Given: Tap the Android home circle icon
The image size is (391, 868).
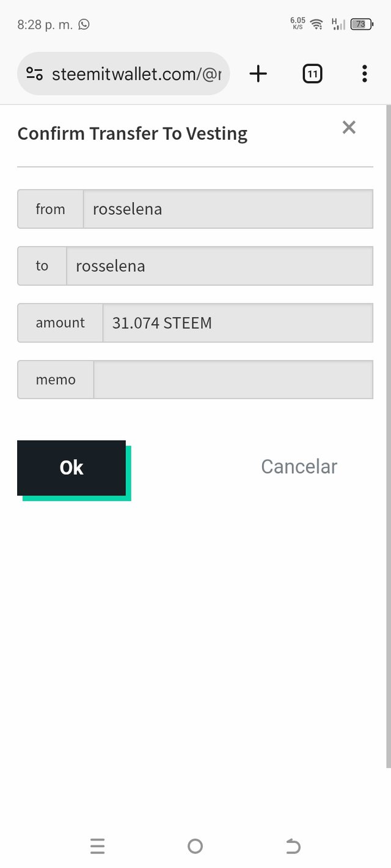Looking at the screenshot, I should (x=195, y=846).
